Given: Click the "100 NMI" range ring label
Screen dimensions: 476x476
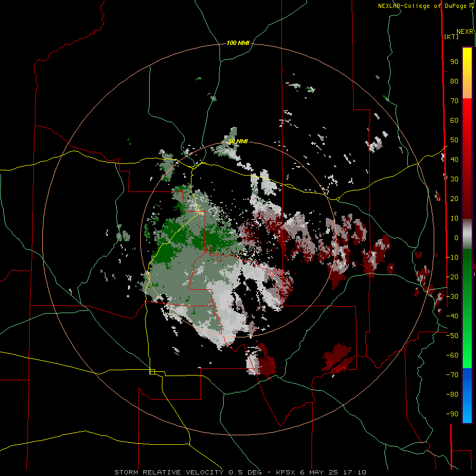Looking at the screenshot, I should click(x=238, y=43).
